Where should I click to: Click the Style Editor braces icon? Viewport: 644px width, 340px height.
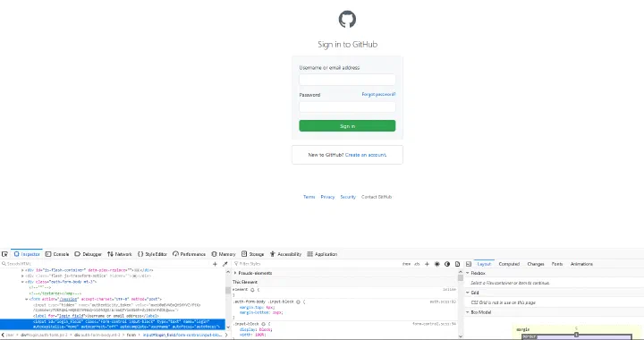140,254
